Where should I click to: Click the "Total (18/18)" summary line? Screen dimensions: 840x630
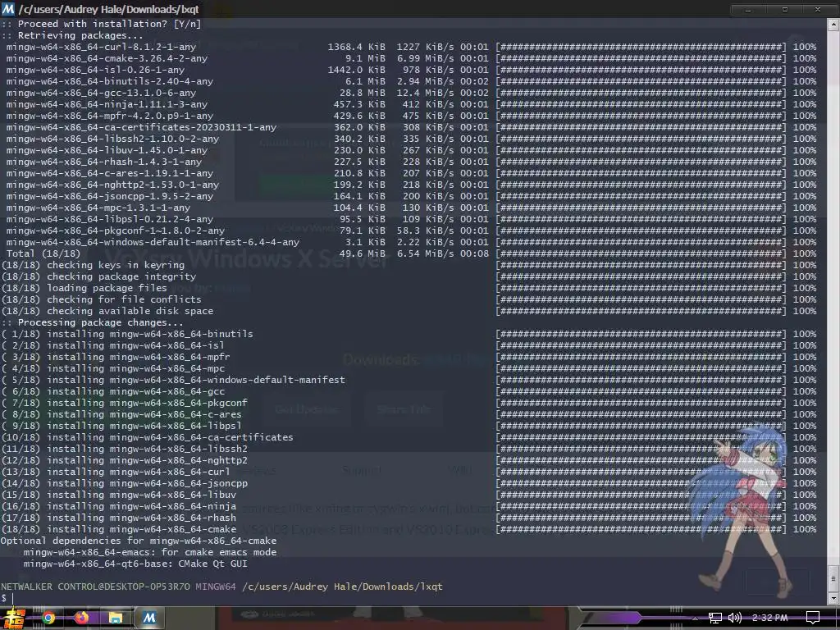411,253
